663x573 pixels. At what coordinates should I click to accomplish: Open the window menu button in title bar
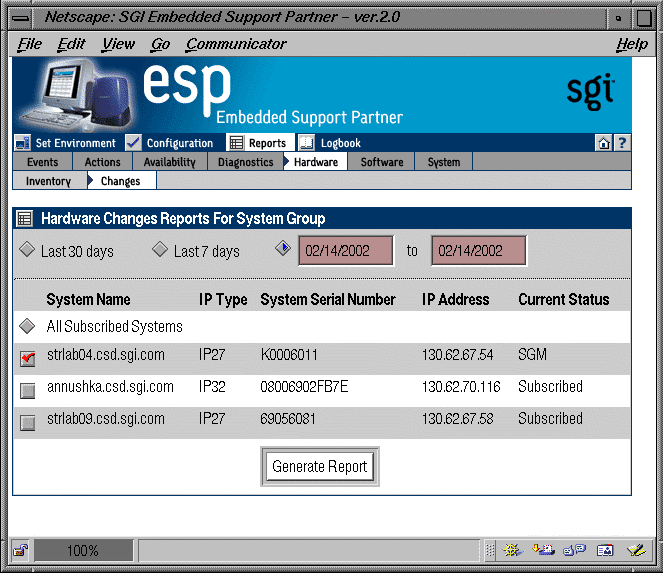coord(20,18)
